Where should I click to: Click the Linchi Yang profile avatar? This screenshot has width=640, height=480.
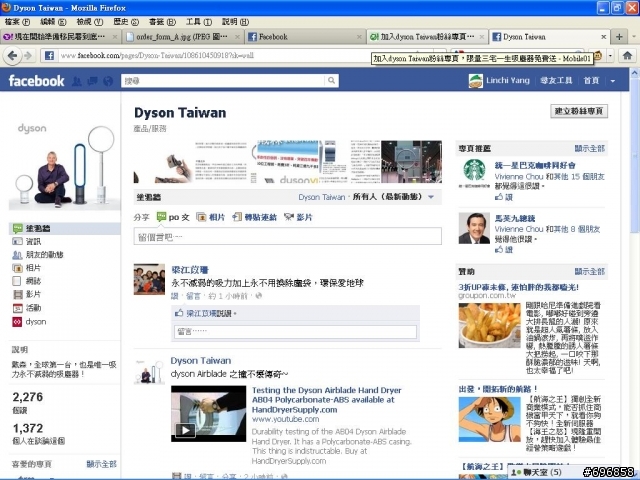point(476,81)
